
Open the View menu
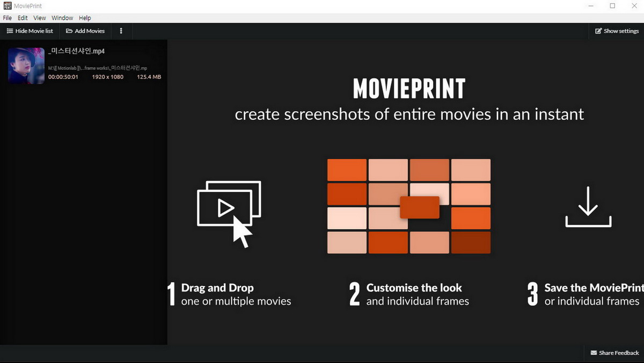pos(40,18)
